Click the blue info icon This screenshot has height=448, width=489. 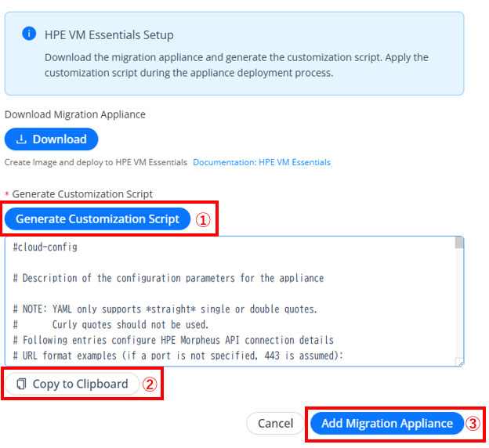[x=29, y=34]
